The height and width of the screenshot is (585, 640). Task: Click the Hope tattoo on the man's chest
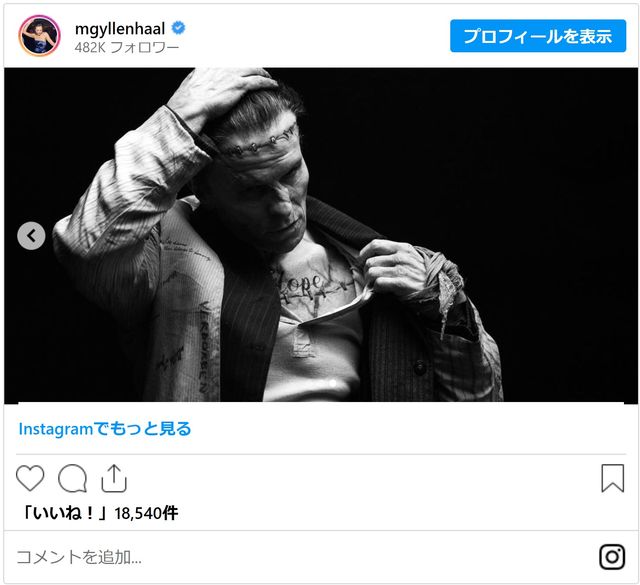tap(301, 283)
